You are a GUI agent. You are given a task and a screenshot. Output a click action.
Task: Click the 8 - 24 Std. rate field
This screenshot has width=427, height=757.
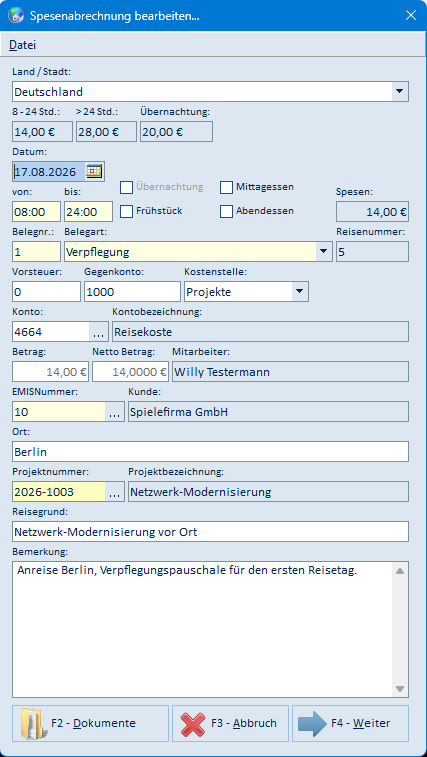coord(43,131)
